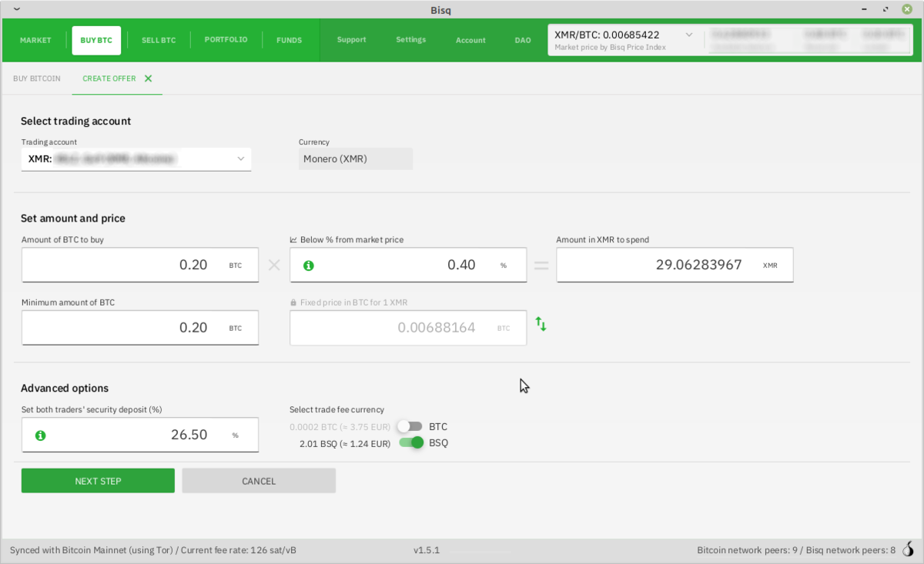Click the green price swap arrows icon
The image size is (924, 564).
[541, 325]
